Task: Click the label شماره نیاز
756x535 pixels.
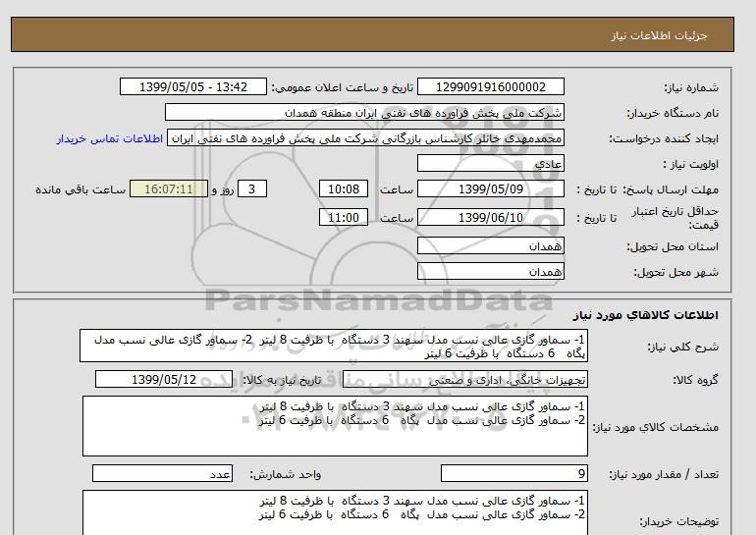Action: [x=691, y=87]
